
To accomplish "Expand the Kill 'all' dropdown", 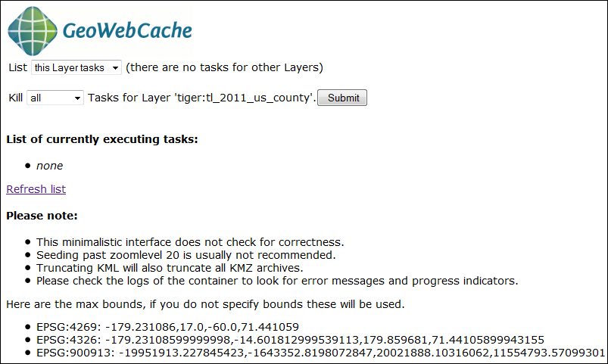I will 55,98.
